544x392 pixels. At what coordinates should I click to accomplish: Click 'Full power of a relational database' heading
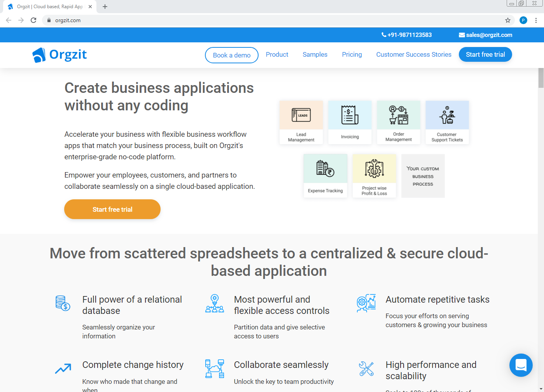click(132, 305)
